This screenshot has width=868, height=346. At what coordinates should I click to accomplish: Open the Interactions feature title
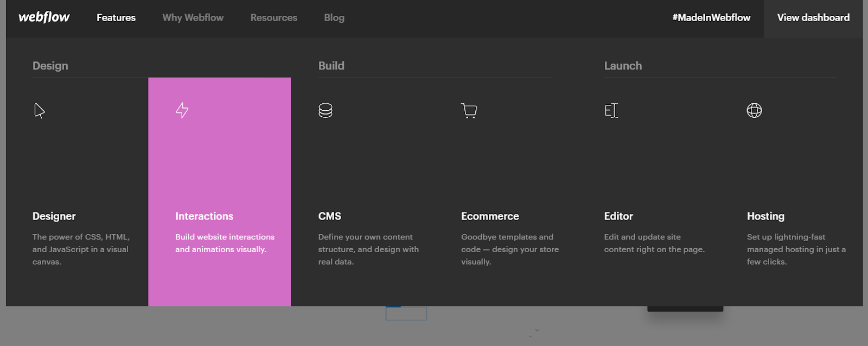coord(204,216)
